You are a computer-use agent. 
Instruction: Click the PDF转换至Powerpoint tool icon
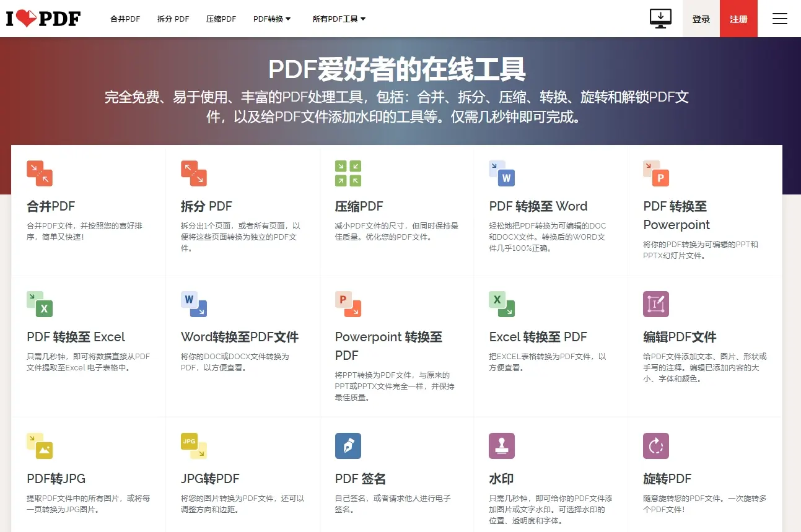point(656,173)
